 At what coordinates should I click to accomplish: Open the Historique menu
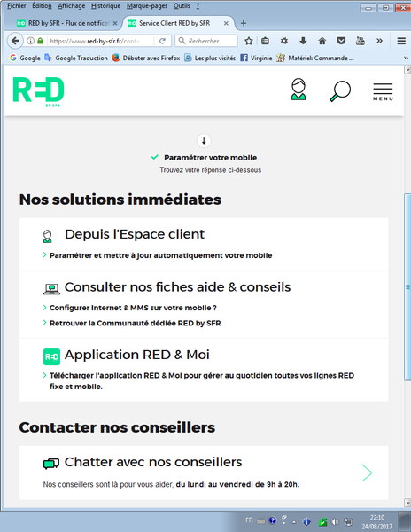pyautogui.click(x=105, y=6)
